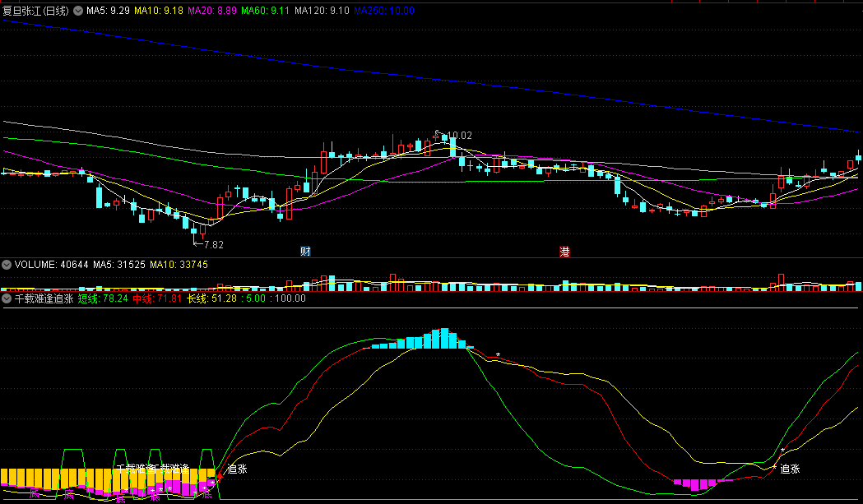Select the 短线: 78.24 value

[x=103, y=298]
